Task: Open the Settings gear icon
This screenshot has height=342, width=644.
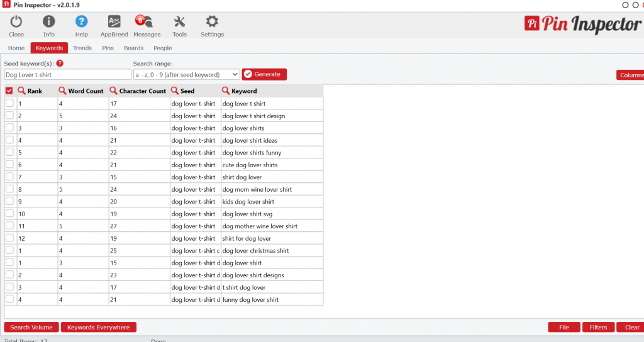Action: pyautogui.click(x=212, y=22)
